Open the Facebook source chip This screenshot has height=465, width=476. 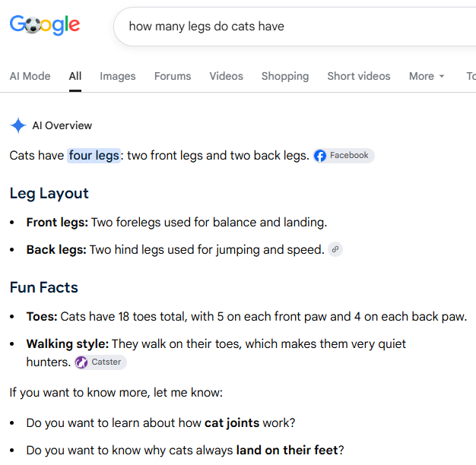click(344, 156)
